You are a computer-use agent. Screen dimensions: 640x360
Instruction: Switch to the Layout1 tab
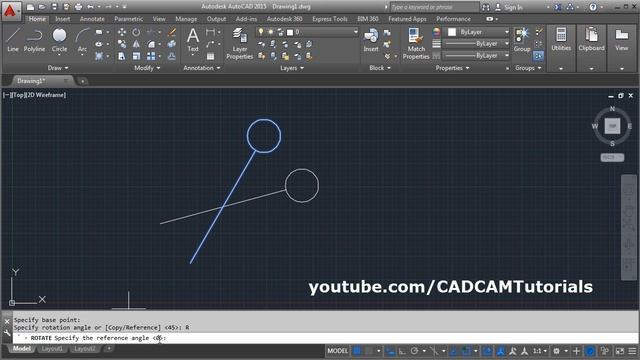52,349
